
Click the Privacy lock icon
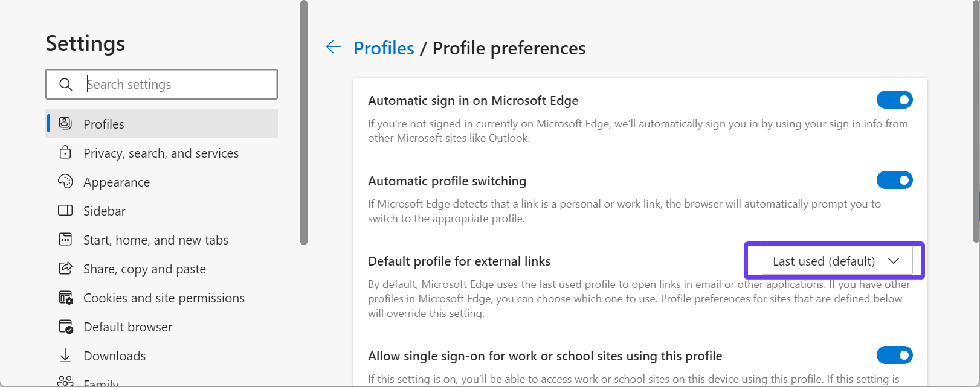65,152
